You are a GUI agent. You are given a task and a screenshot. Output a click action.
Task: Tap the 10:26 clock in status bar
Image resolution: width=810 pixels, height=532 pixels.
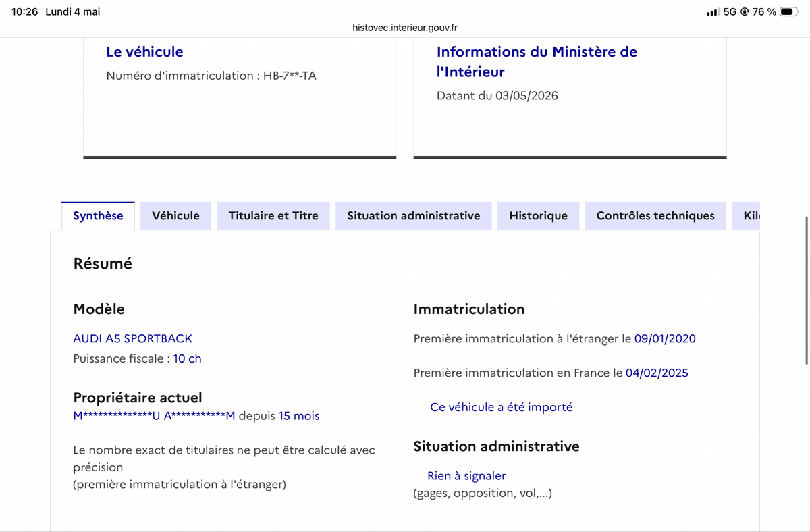point(25,12)
